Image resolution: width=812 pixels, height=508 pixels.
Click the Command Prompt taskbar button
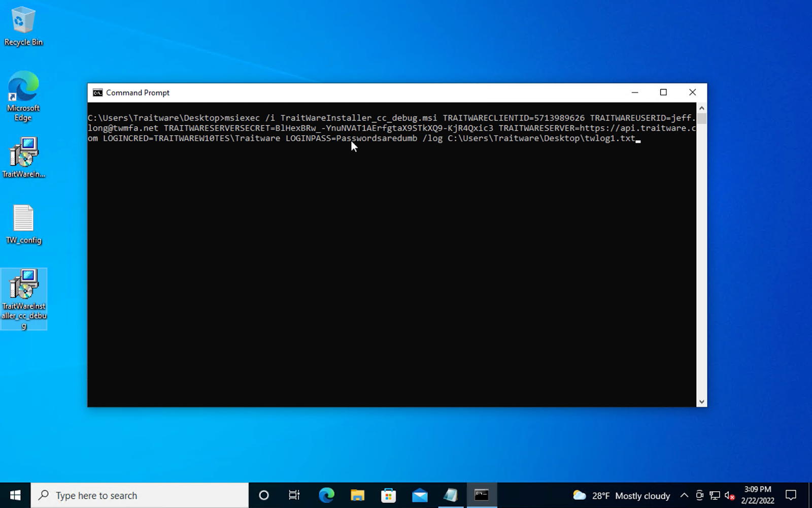pos(482,495)
